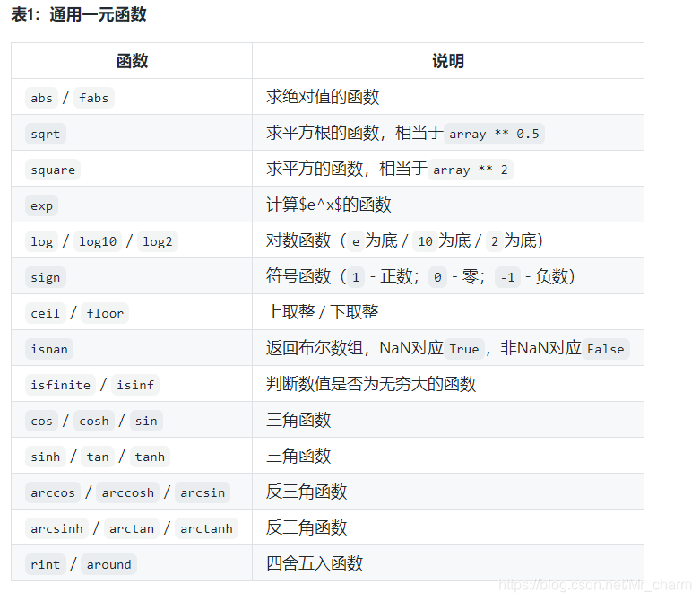The width and height of the screenshot is (700, 601).
Task: Select the arcsinh code label
Action: point(56,528)
